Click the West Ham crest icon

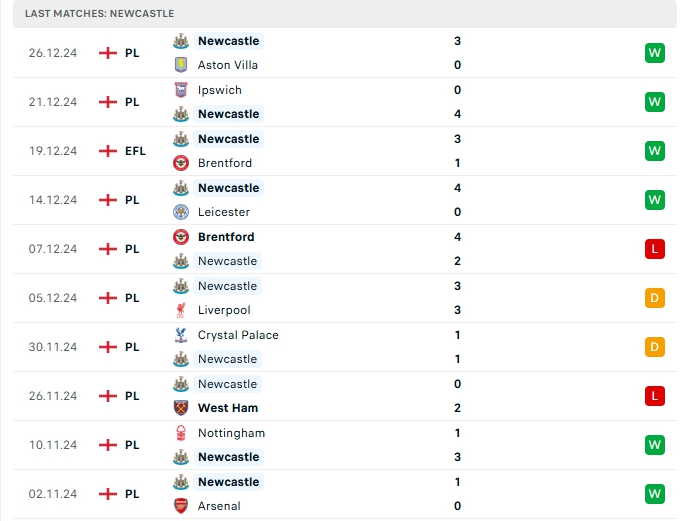181,408
